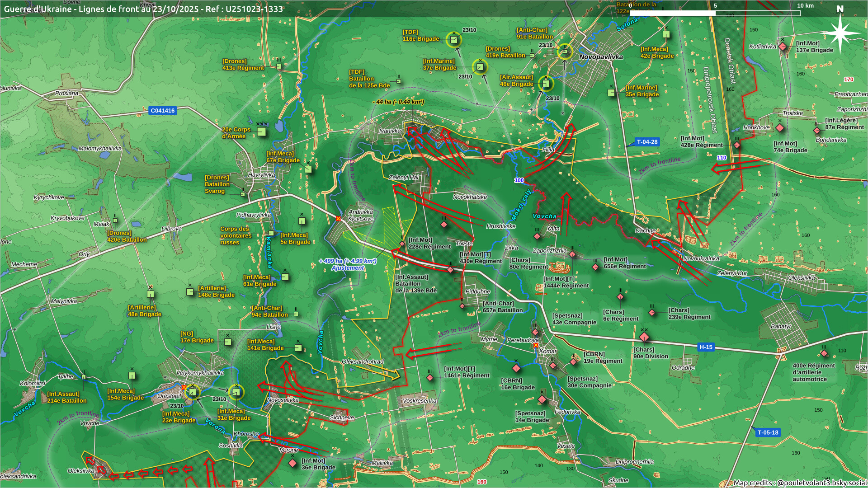The width and height of the screenshot is (868, 488).
Task: Select the 20e Corps d'Armée headquarters icon
Action: point(261,131)
